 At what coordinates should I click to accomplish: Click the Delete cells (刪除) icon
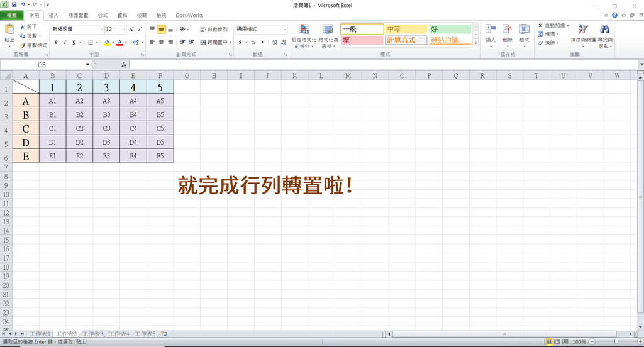point(508,29)
